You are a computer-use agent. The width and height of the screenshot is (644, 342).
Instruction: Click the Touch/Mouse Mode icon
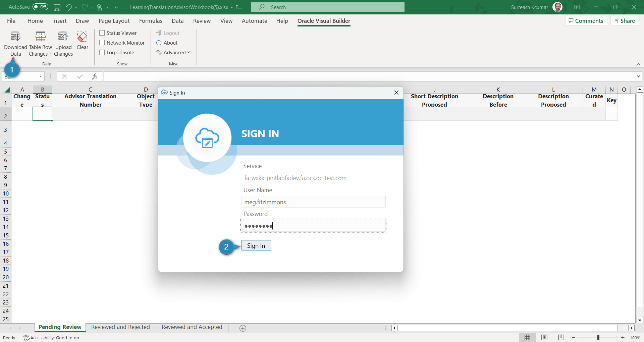tap(99, 7)
